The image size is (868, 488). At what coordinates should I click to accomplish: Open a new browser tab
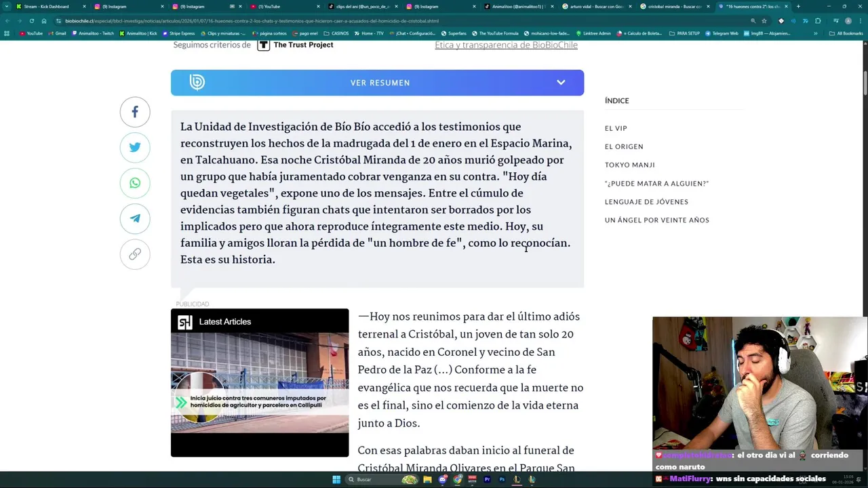pyautogui.click(x=798, y=6)
